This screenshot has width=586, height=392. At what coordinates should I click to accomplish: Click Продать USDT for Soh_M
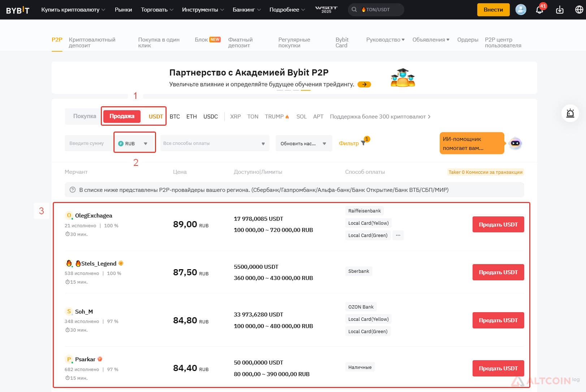(498, 320)
